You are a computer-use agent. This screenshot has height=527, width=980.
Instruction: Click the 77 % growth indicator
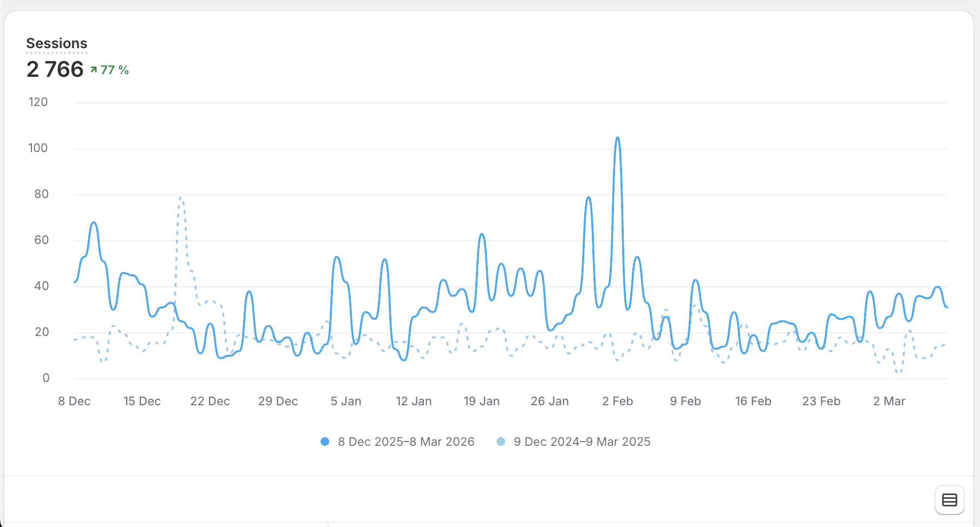[x=114, y=70]
